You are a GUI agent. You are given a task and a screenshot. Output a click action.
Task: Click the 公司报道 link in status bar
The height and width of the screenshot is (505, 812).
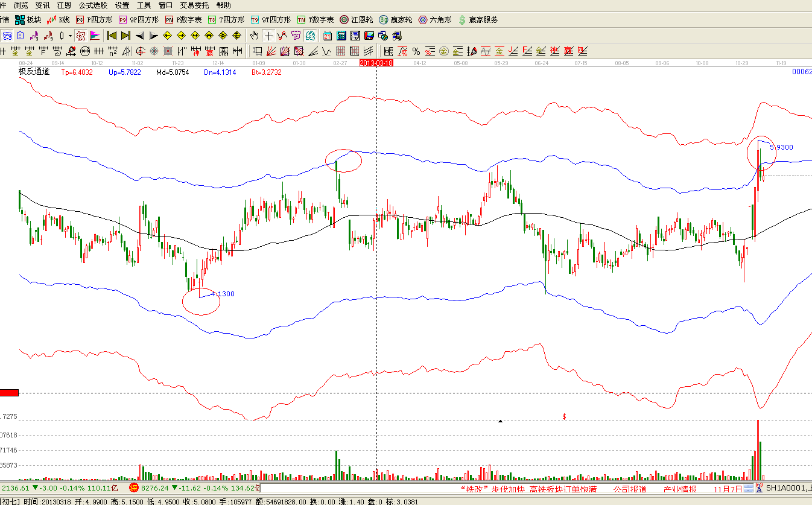point(630,489)
